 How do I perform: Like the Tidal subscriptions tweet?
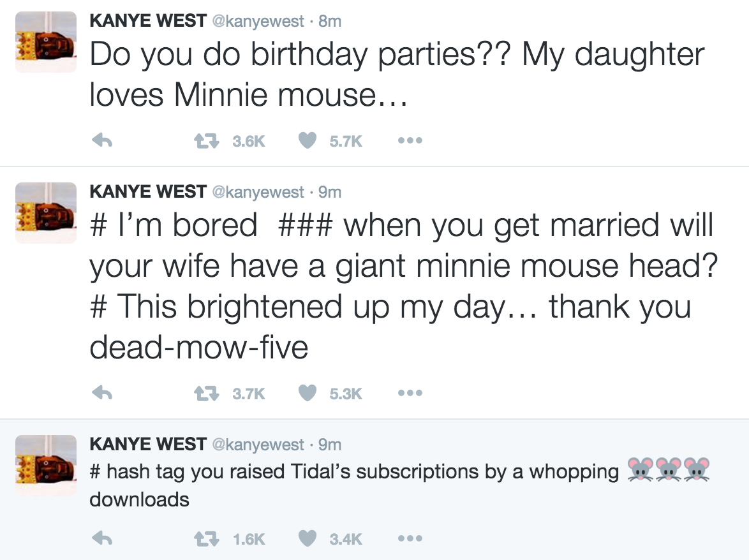tap(308, 539)
